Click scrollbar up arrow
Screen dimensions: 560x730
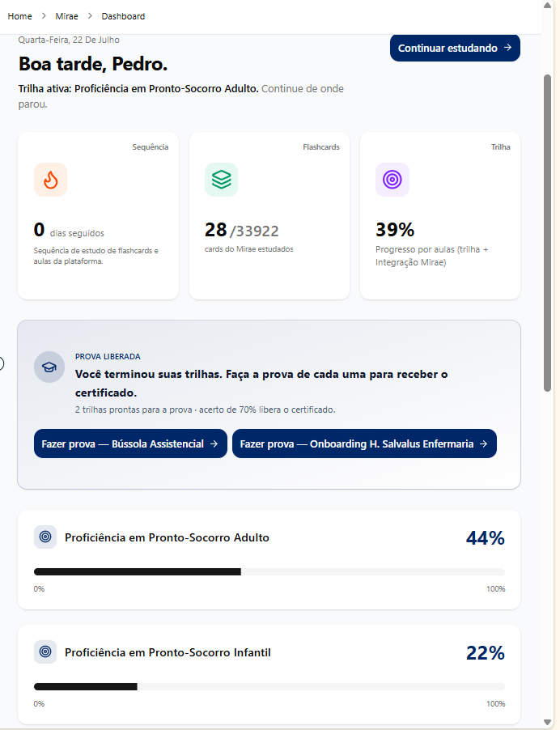pyautogui.click(x=547, y=5)
